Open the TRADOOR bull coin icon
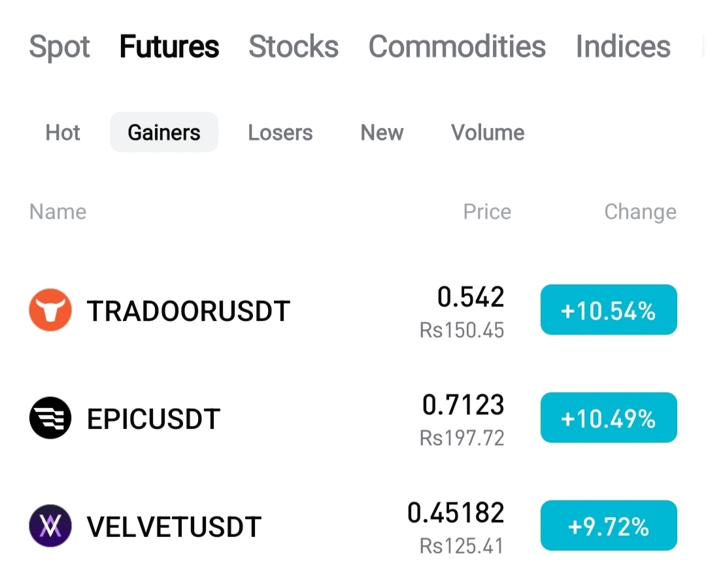The image size is (706, 588). coord(50,310)
